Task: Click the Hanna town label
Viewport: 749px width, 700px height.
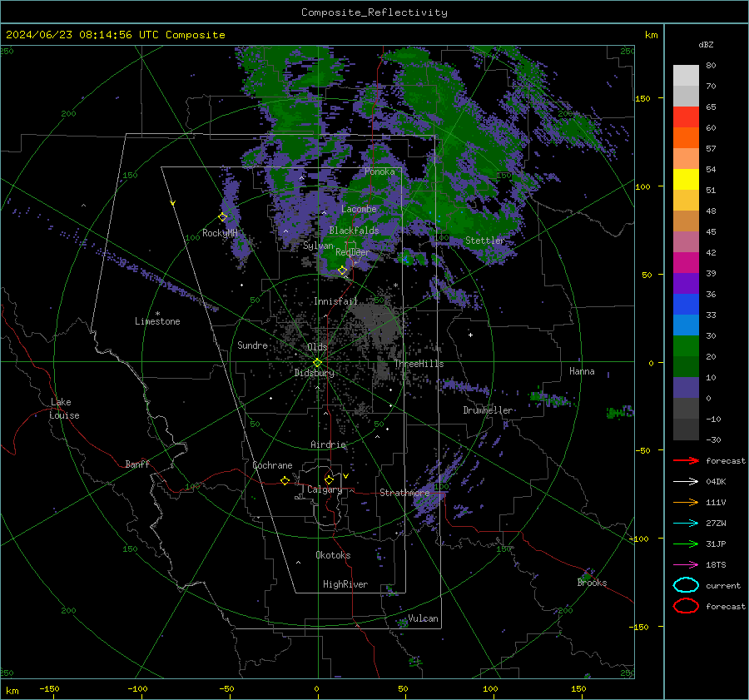Action: pyautogui.click(x=582, y=371)
